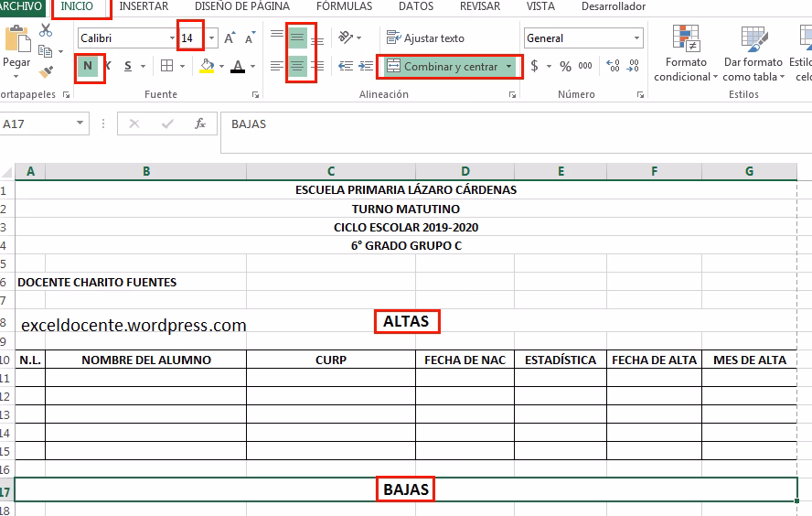
Task: Toggle underline S formatting
Action: point(128,66)
